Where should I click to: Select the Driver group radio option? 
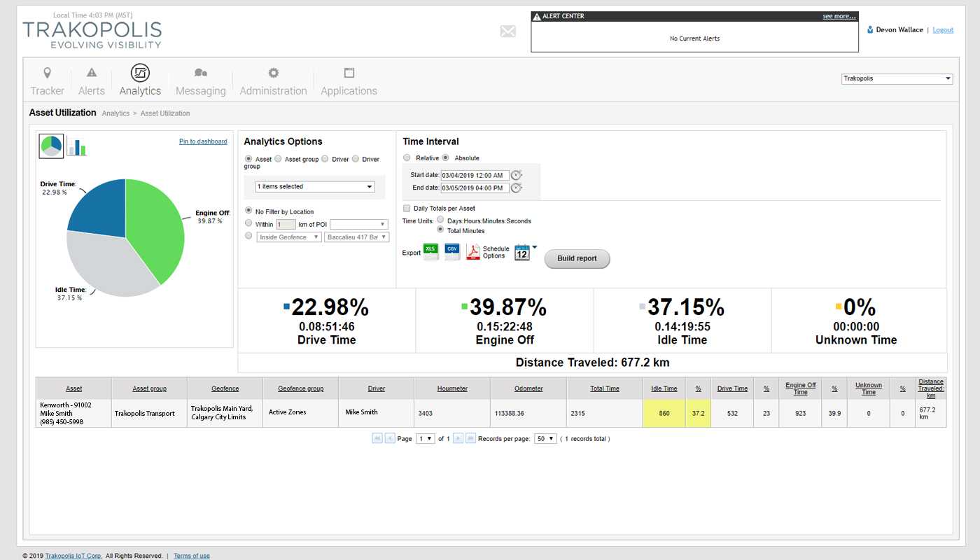pyautogui.click(x=356, y=159)
